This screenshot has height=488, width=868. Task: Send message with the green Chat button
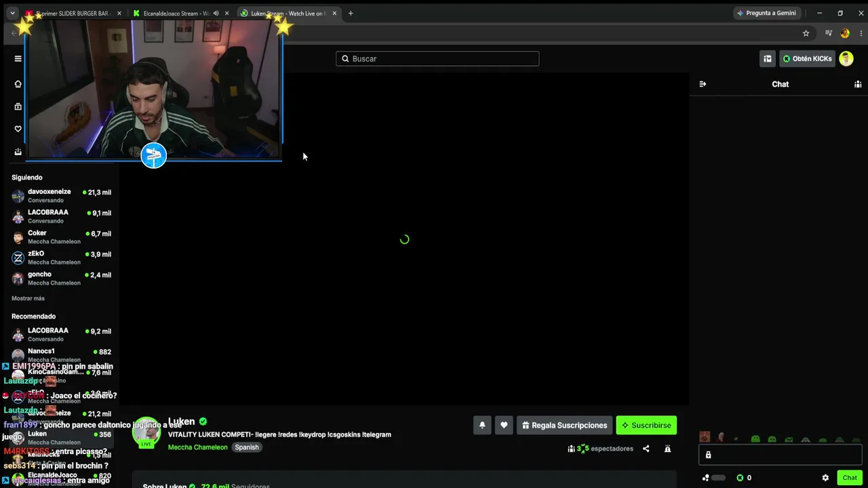[850, 478]
